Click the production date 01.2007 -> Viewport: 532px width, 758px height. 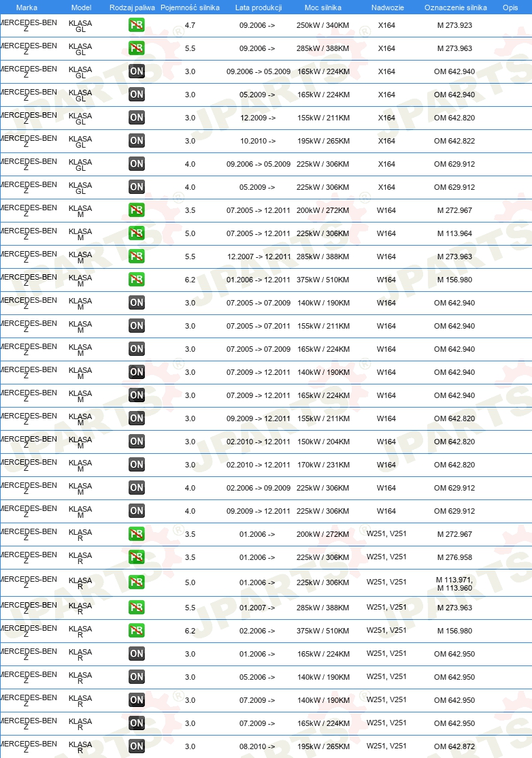click(x=257, y=608)
